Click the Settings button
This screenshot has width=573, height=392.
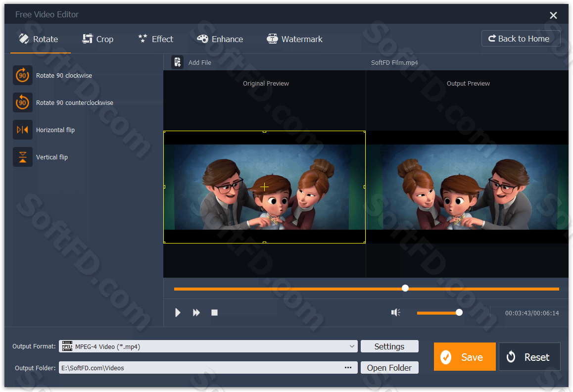389,346
